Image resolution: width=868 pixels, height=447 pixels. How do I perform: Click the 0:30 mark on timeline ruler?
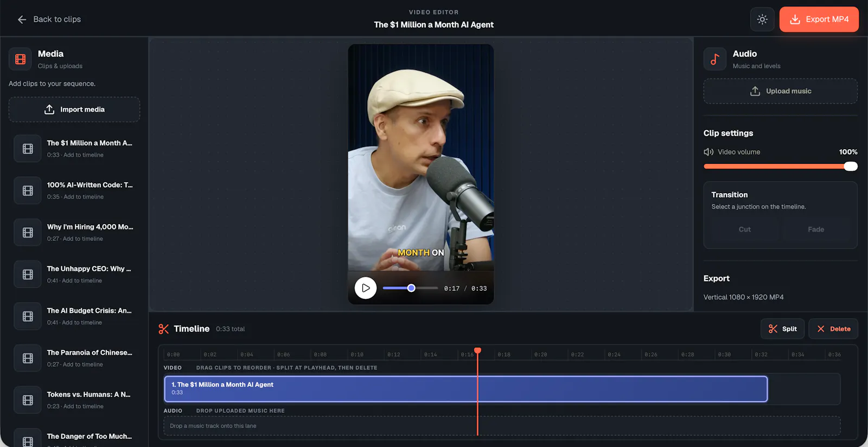pos(724,355)
